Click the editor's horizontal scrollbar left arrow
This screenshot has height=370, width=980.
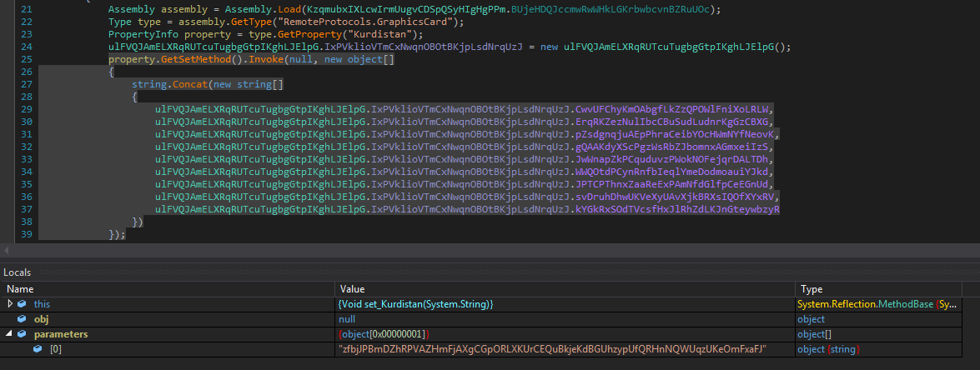click(x=6, y=250)
